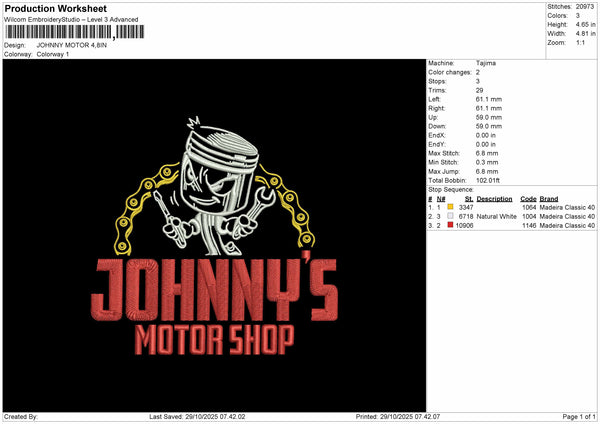Screen dimensions: 600x424
Task: Click the EndX value 0.00 in
Action: [x=486, y=135]
